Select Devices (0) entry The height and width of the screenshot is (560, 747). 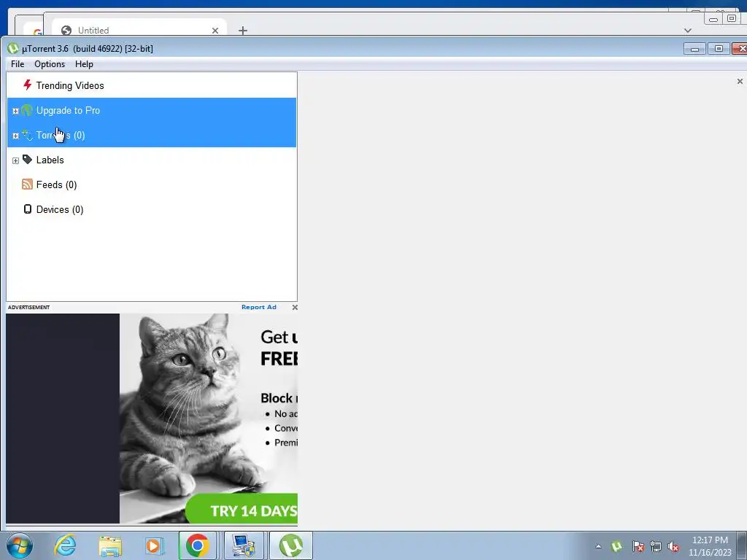coord(152,209)
